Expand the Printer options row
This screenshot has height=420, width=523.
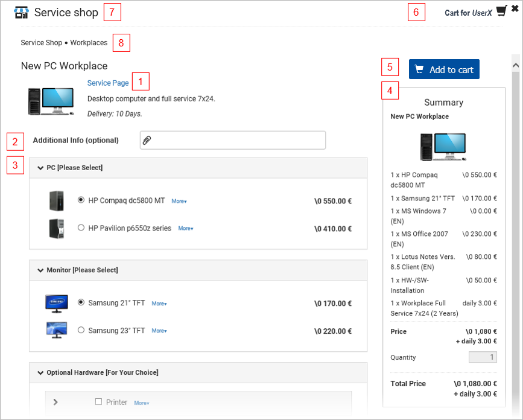(54, 401)
